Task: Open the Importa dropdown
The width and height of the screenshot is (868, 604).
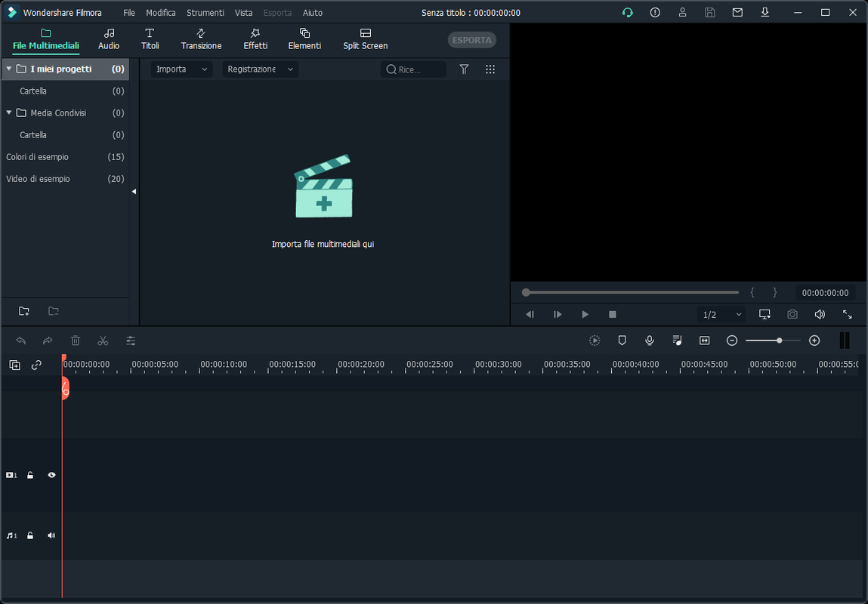Action: pyautogui.click(x=181, y=69)
